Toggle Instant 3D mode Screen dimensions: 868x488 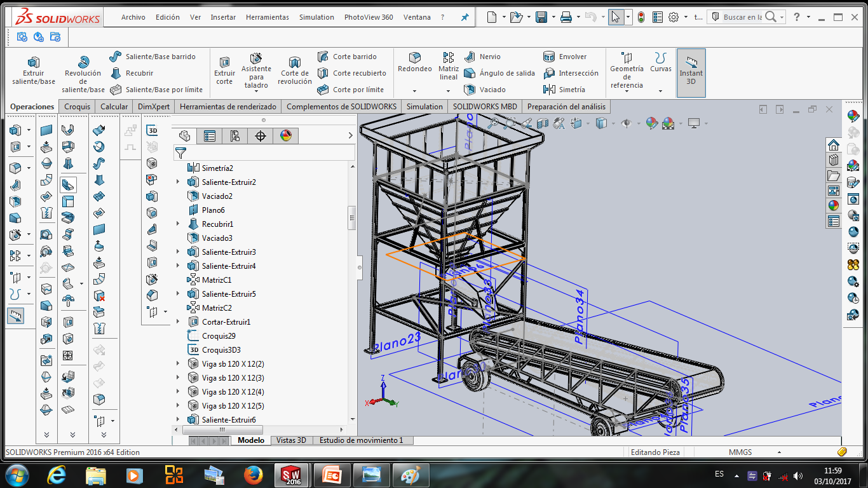click(x=691, y=72)
